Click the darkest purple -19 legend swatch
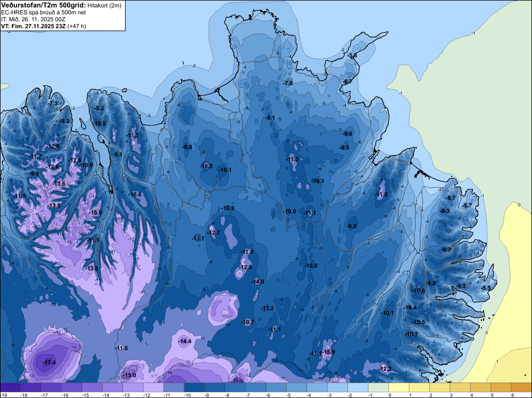Screen dimensions: 532x398 (10, 387)
